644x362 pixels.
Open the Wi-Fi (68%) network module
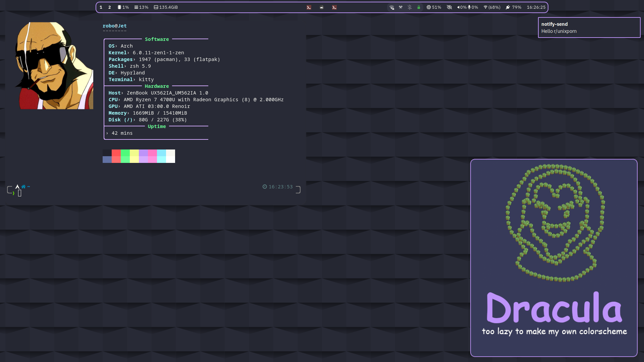pyautogui.click(x=492, y=7)
